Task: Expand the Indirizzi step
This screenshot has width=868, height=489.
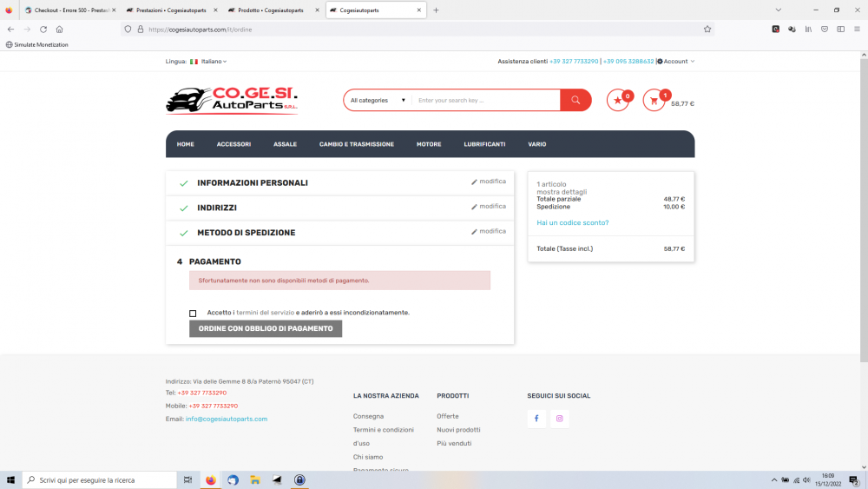Action: click(217, 208)
